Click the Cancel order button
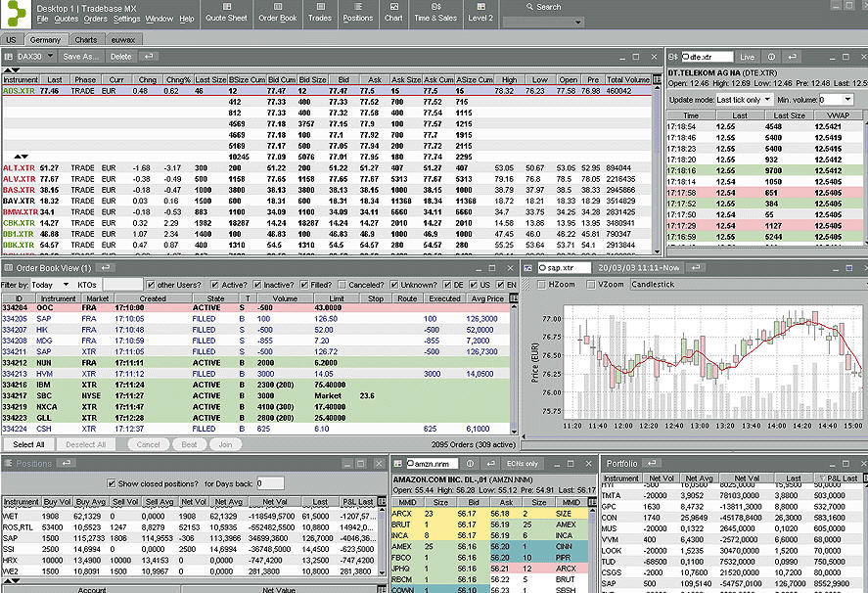This screenshot has width=868, height=593. coord(148,444)
